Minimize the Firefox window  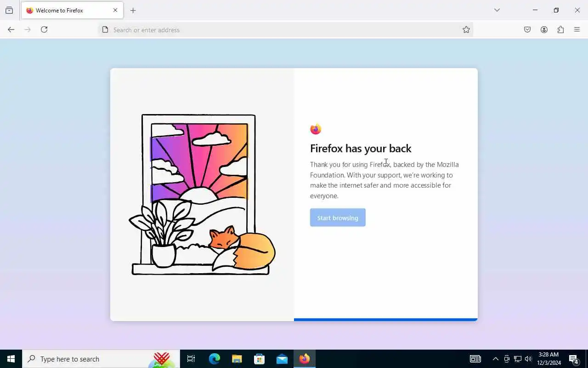coord(535,10)
